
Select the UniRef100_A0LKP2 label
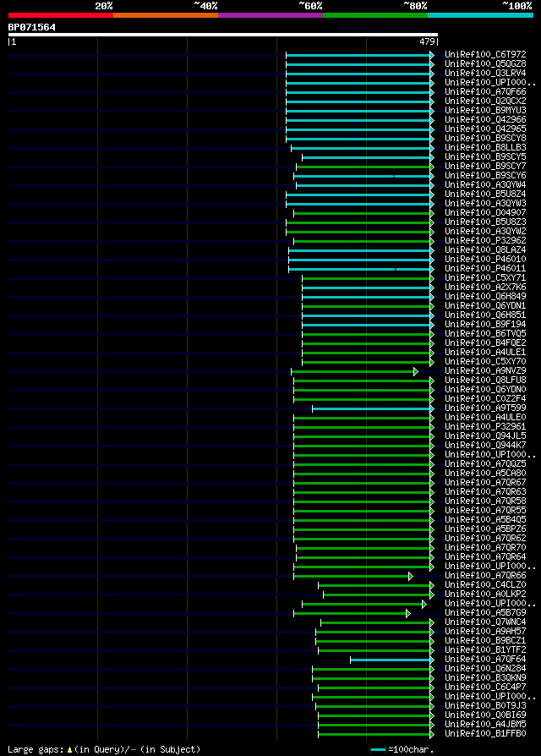pyautogui.click(x=485, y=594)
